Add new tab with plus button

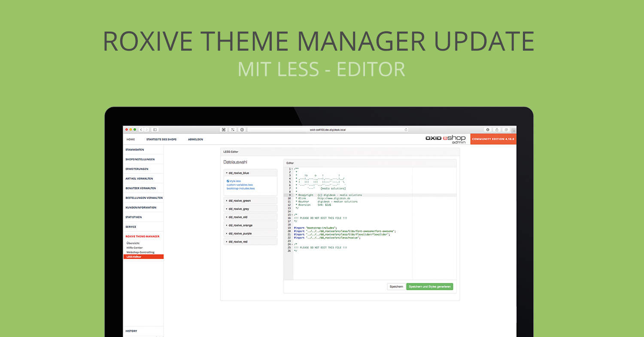coord(514,130)
